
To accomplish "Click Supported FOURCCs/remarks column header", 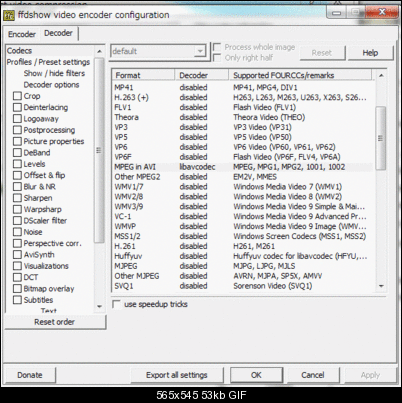I will tap(300, 75).
